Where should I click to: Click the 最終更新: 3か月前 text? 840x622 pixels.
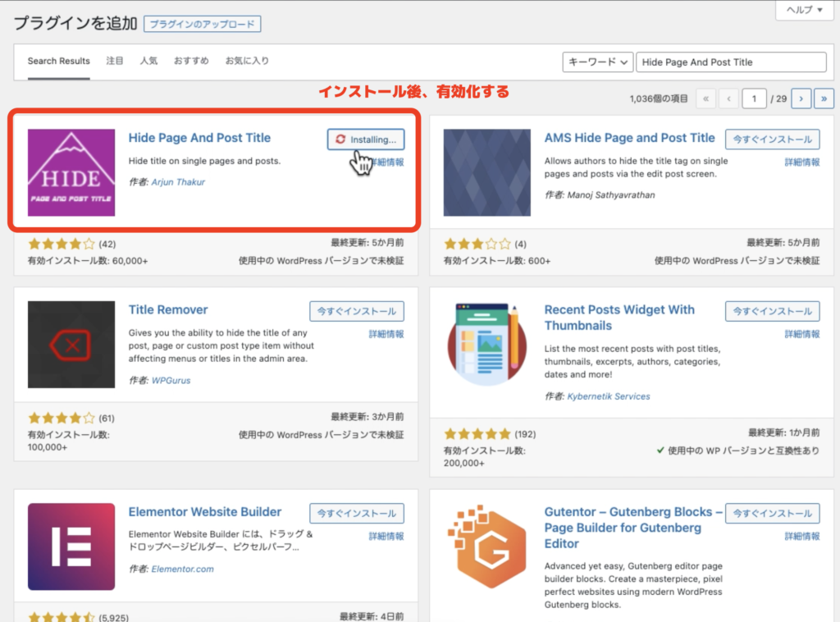pyautogui.click(x=367, y=417)
